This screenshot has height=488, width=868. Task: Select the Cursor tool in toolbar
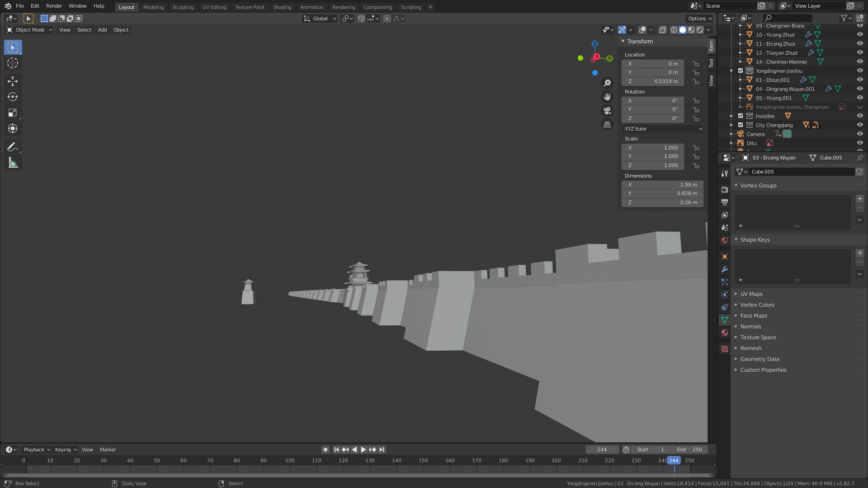coord(13,63)
